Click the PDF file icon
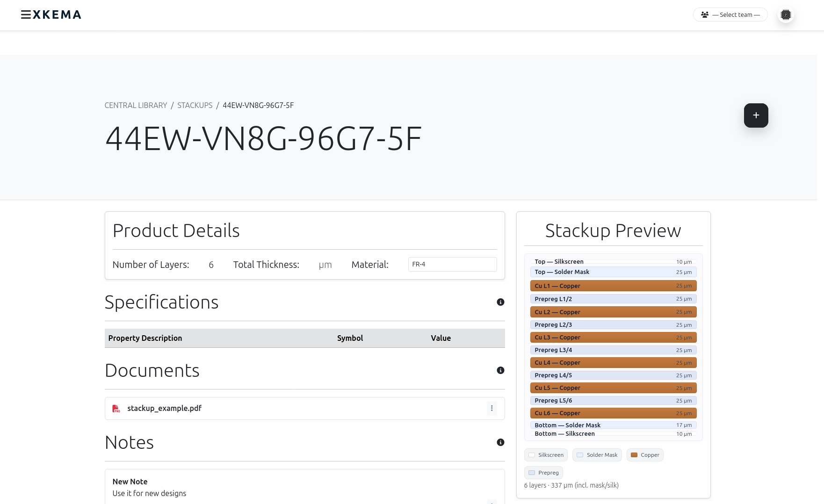This screenshot has height=504, width=824. [x=116, y=409]
